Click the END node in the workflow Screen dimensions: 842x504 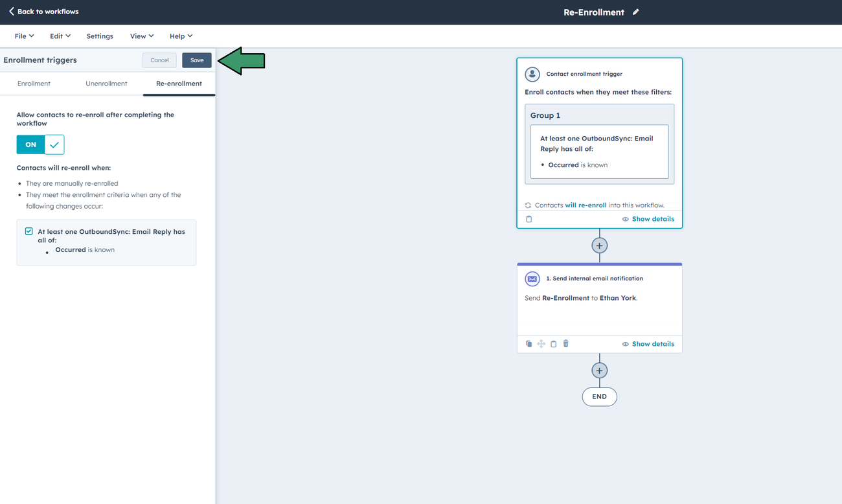pos(599,396)
